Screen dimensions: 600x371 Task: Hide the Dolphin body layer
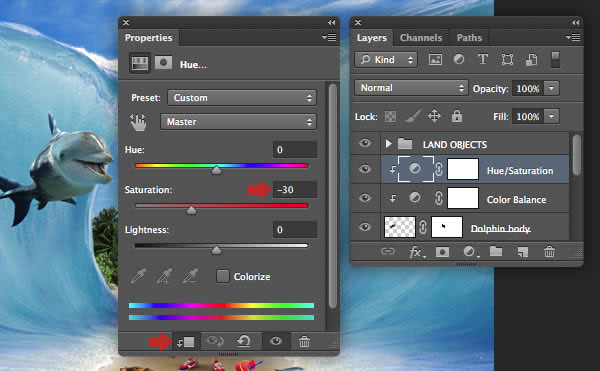click(x=365, y=227)
